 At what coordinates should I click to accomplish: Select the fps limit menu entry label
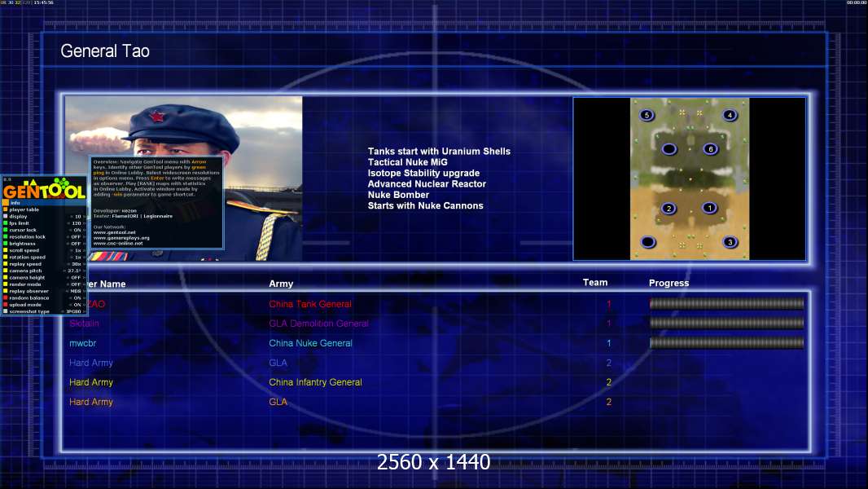[19, 223]
